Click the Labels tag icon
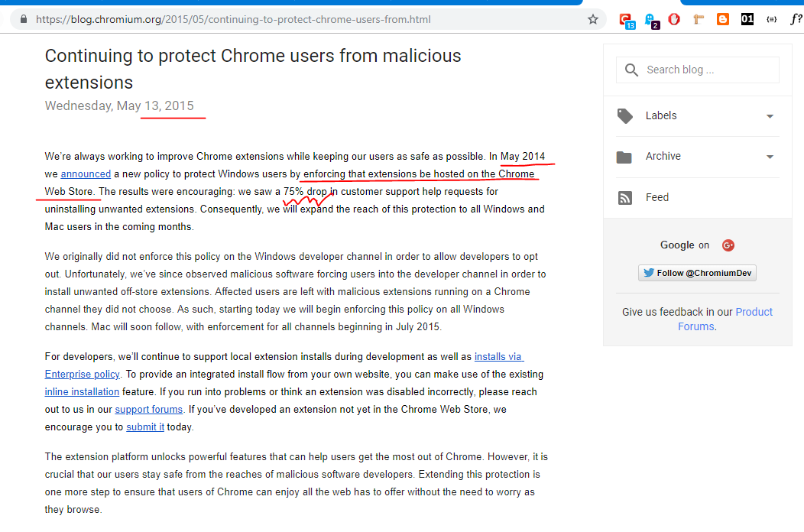 coord(624,116)
